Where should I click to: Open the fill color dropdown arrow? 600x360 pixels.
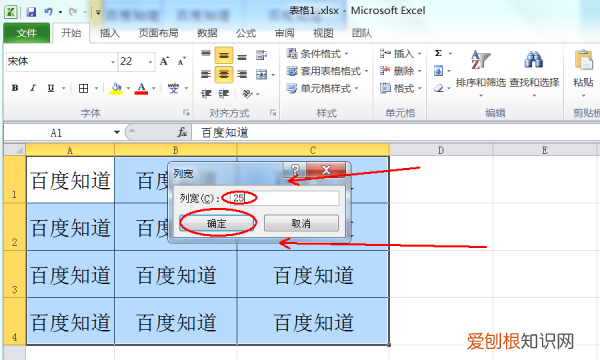click(128, 88)
